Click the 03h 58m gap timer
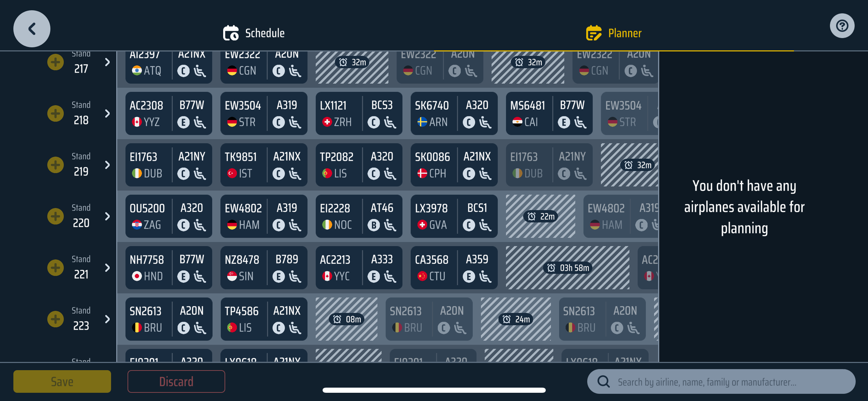Image resolution: width=868 pixels, height=401 pixels. tap(568, 268)
